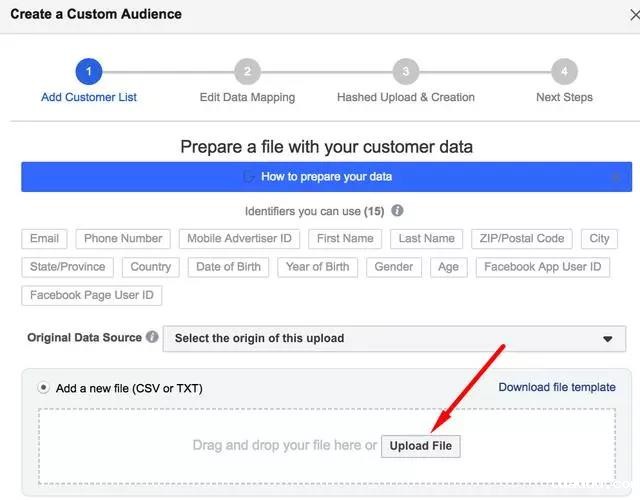Select the Facebook App User ID tag

[x=543, y=267]
